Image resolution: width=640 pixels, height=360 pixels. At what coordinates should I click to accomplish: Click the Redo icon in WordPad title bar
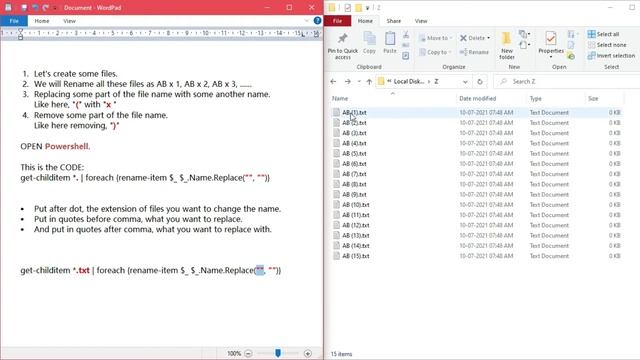point(46,7)
